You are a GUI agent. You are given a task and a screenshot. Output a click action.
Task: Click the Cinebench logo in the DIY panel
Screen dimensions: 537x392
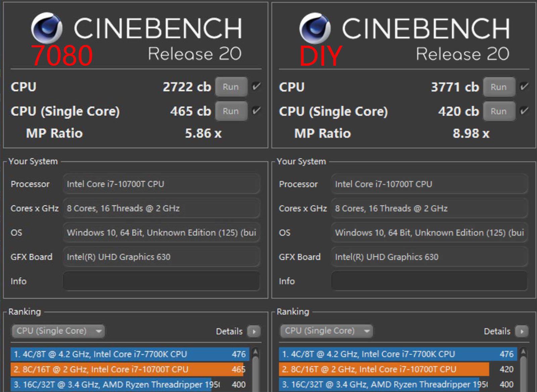coord(315,28)
